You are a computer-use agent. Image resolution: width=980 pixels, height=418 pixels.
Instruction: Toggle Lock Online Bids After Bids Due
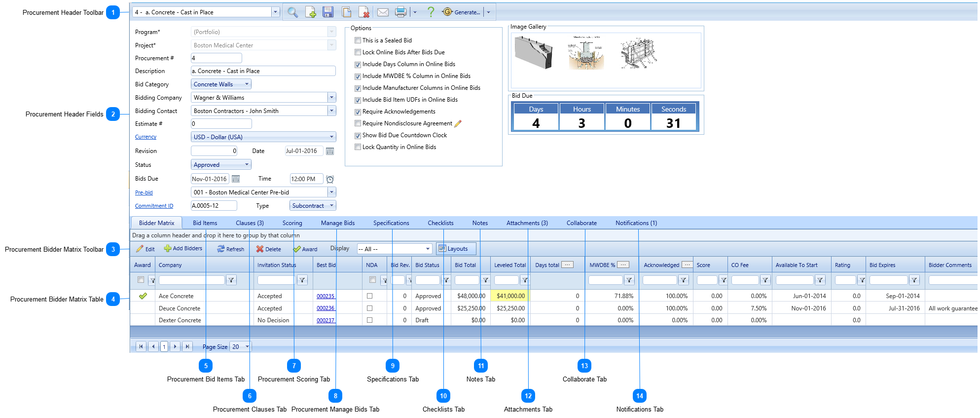(x=358, y=52)
